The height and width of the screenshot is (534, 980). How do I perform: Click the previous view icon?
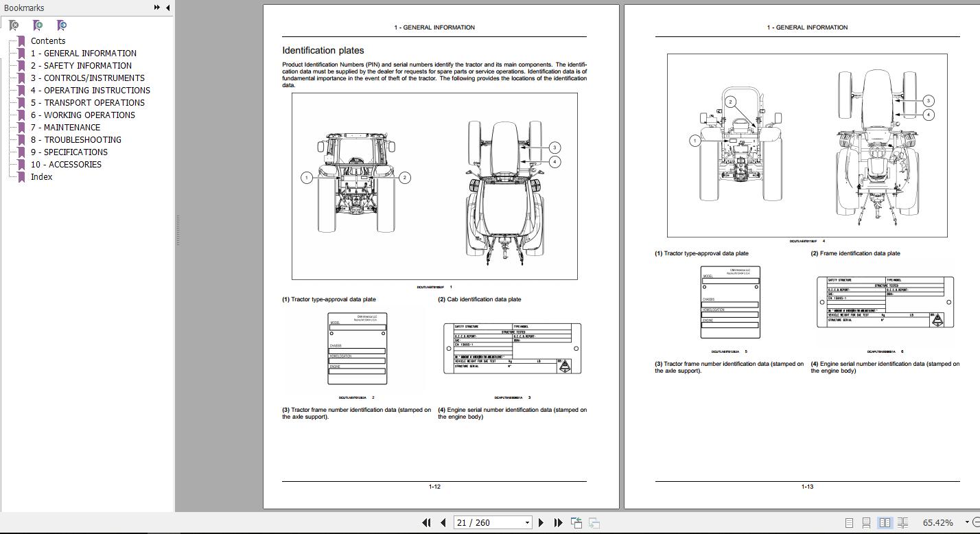[576, 522]
